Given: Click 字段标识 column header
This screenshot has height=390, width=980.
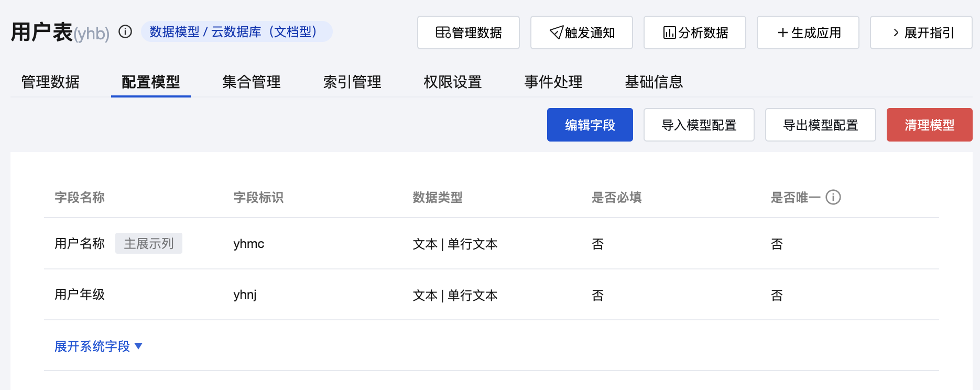Looking at the screenshot, I should 259,197.
